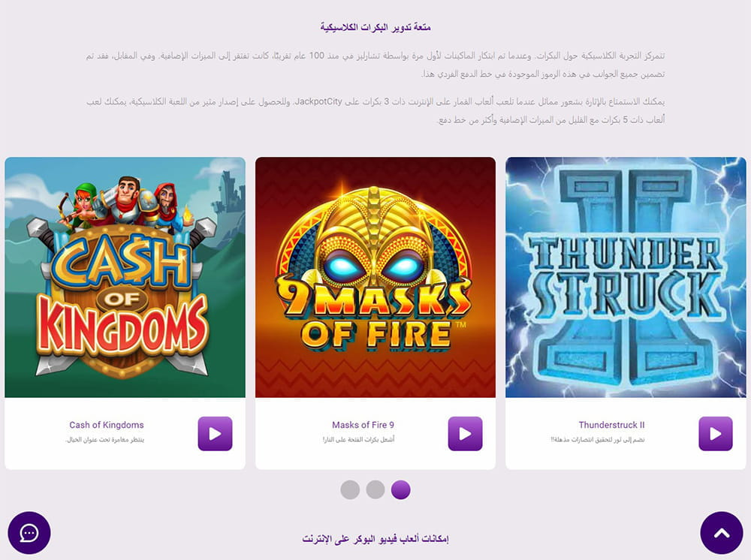This screenshot has height=560, width=751.
Task: Click the Masks of Fire Arabic subtitle
Action: point(358,439)
